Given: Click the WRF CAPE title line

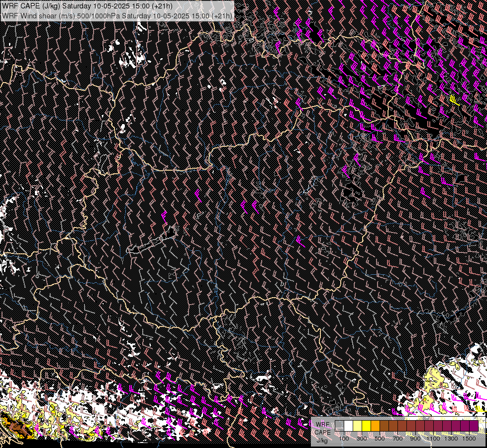Looking at the screenshot, I should coord(88,5).
